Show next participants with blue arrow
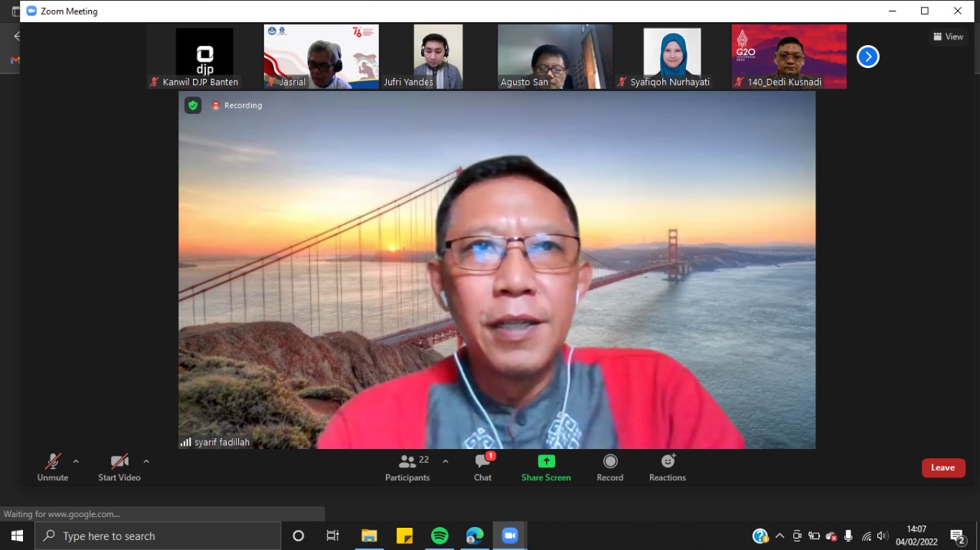 click(x=867, y=57)
